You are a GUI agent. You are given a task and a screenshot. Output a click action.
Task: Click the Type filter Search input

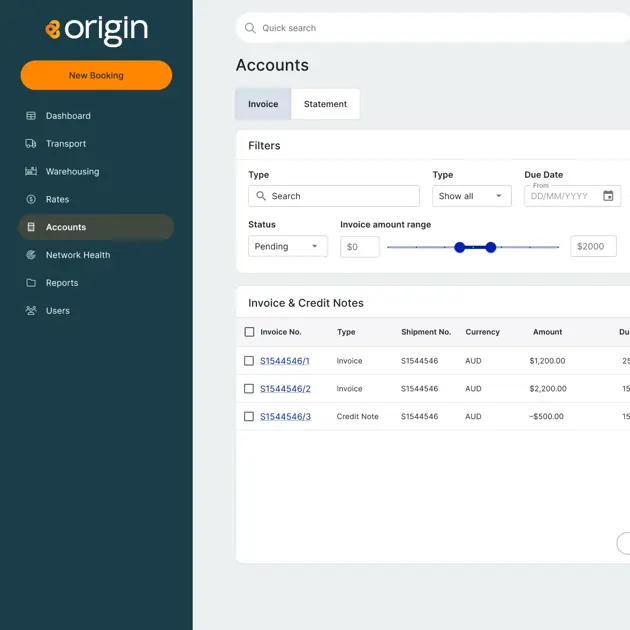pos(334,196)
